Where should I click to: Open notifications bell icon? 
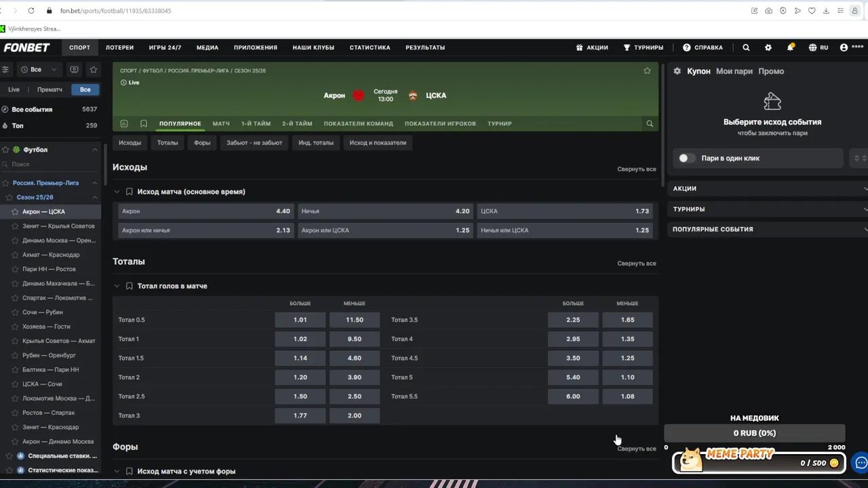791,47
